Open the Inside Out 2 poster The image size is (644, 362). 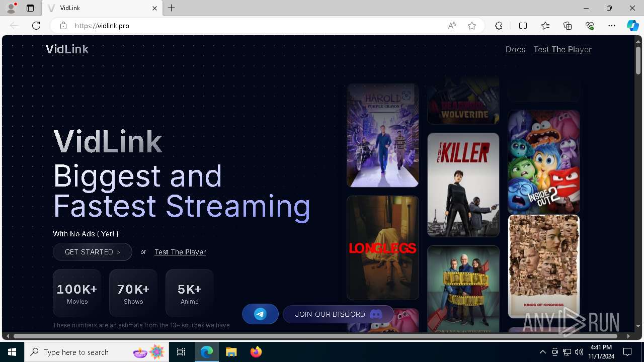coord(544,162)
